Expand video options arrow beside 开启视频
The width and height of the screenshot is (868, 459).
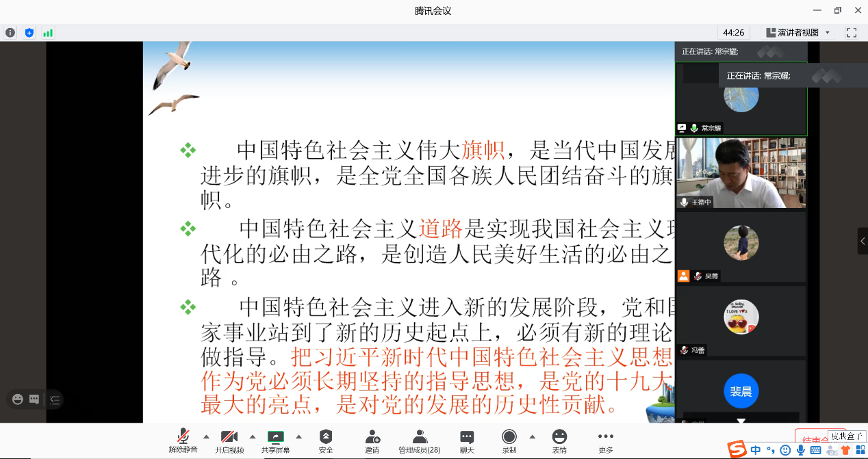coord(253,436)
